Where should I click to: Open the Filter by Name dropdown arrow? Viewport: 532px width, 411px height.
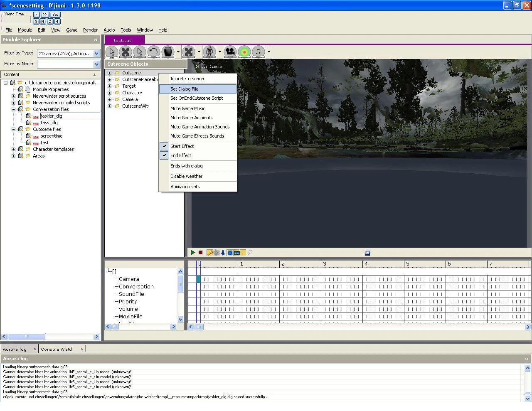(x=96, y=64)
